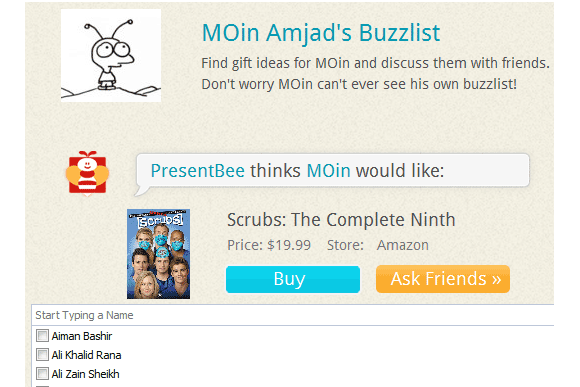Check the Ali Khalid Rana checkbox
Viewport: 580px width, 387px height.
[x=42, y=354]
